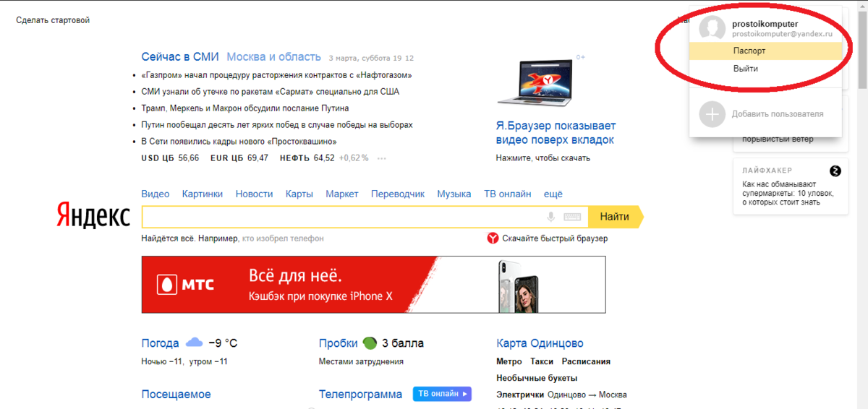Click the Найти search button
This screenshot has width=868, height=409.
click(615, 217)
